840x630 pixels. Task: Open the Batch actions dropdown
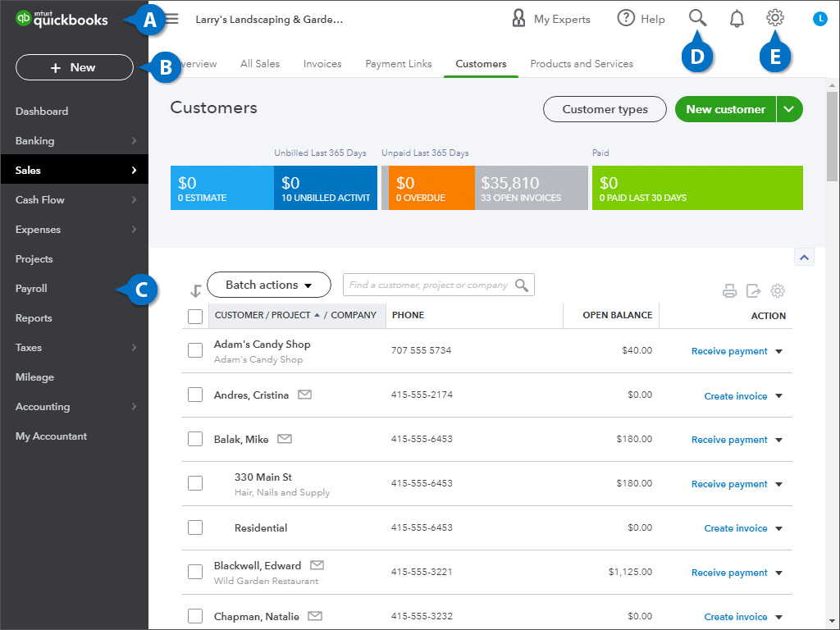[x=268, y=285]
